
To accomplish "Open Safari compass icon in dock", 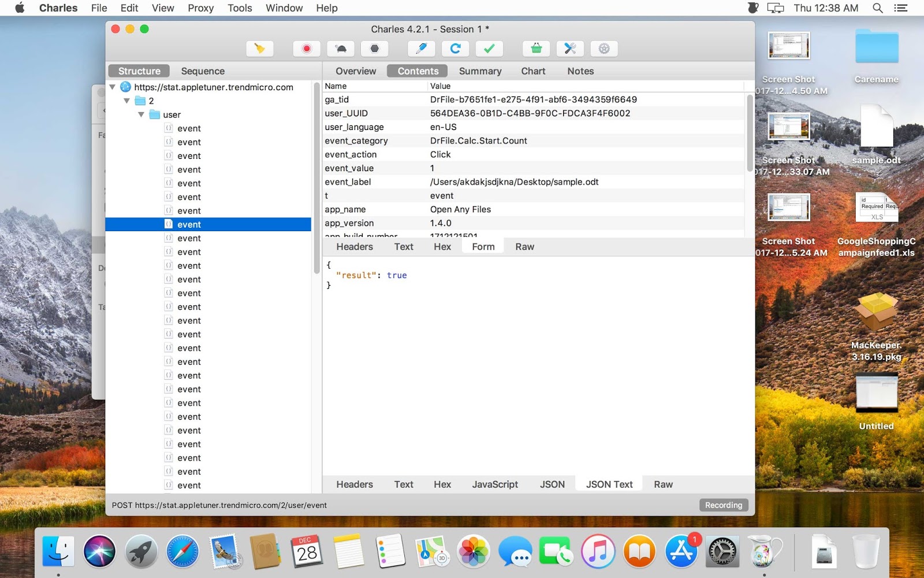I will point(182,551).
